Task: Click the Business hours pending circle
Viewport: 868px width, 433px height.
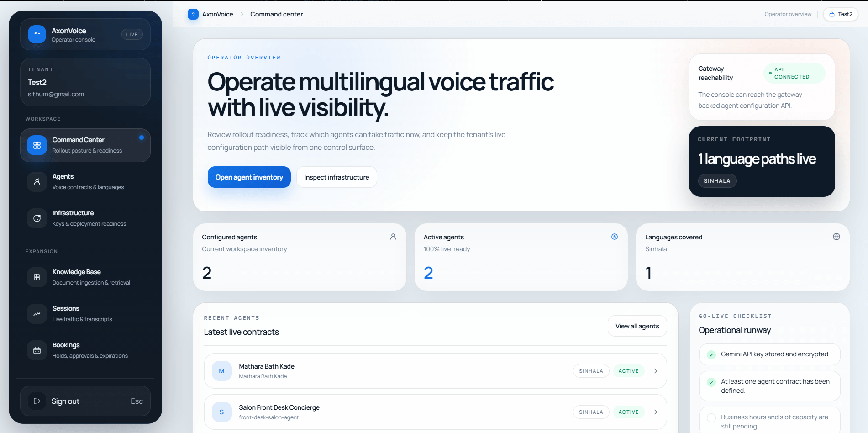Action: [711, 418]
